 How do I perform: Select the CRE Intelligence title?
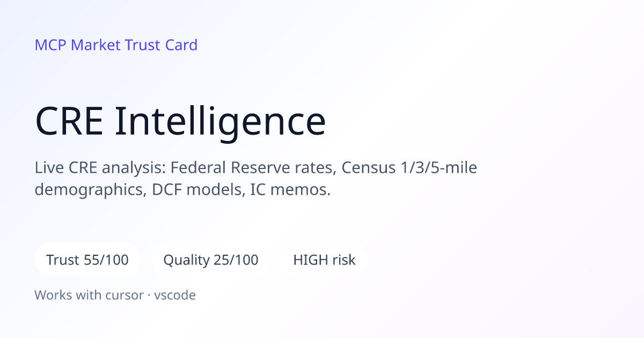(180, 122)
